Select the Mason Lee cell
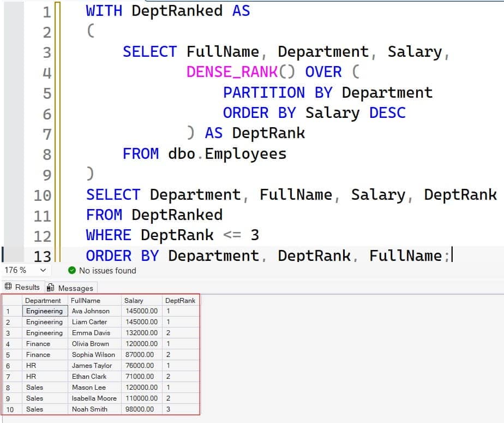The image size is (504, 423). pos(94,388)
